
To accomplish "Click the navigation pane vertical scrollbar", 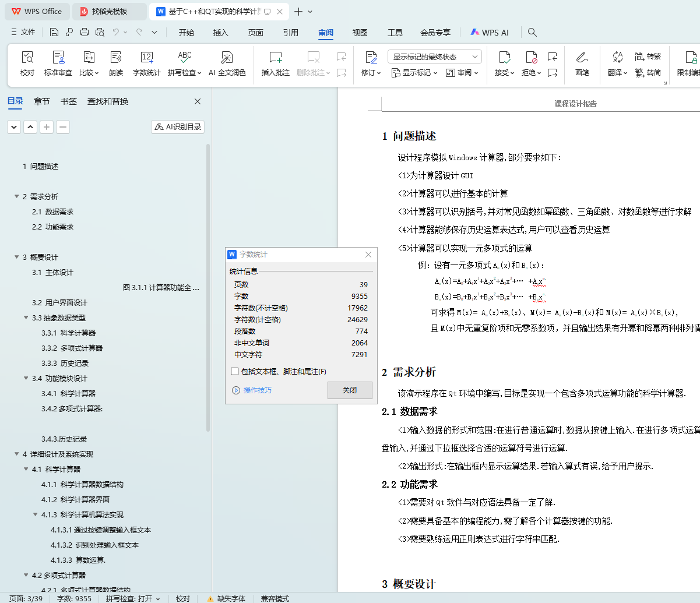I will tap(208, 288).
